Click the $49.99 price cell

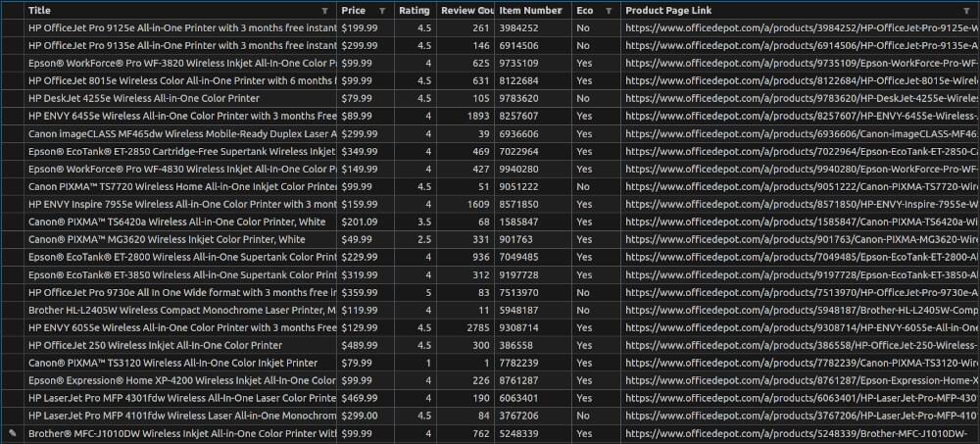(x=366, y=239)
